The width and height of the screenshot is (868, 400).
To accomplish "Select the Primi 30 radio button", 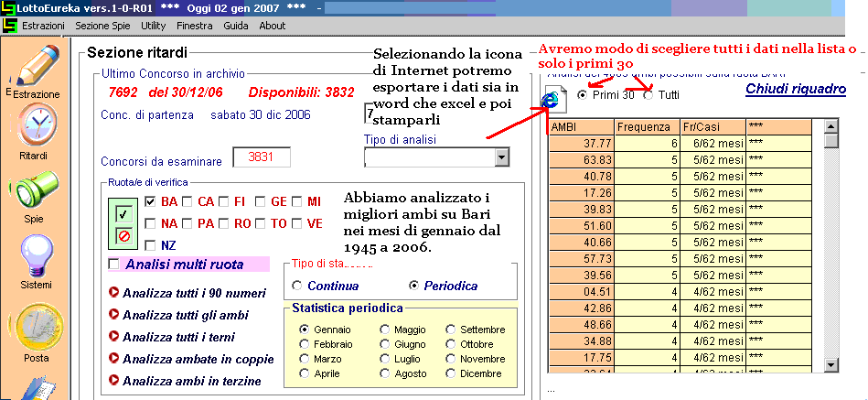I will (x=582, y=95).
